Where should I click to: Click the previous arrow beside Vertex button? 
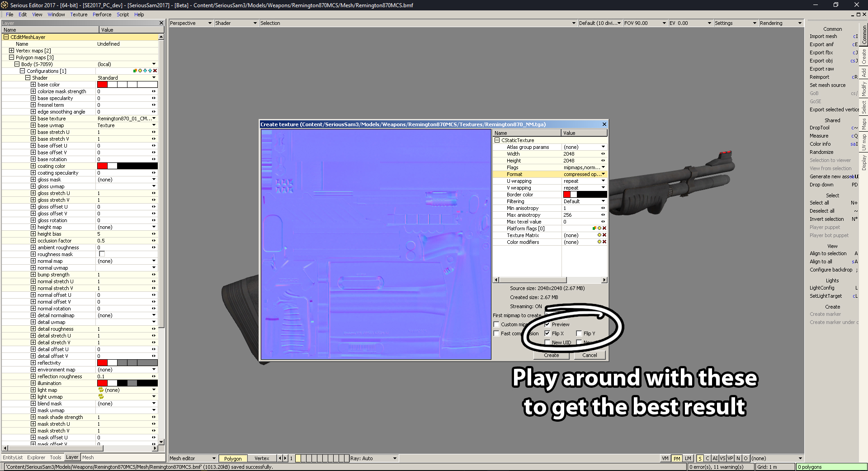coord(280,458)
